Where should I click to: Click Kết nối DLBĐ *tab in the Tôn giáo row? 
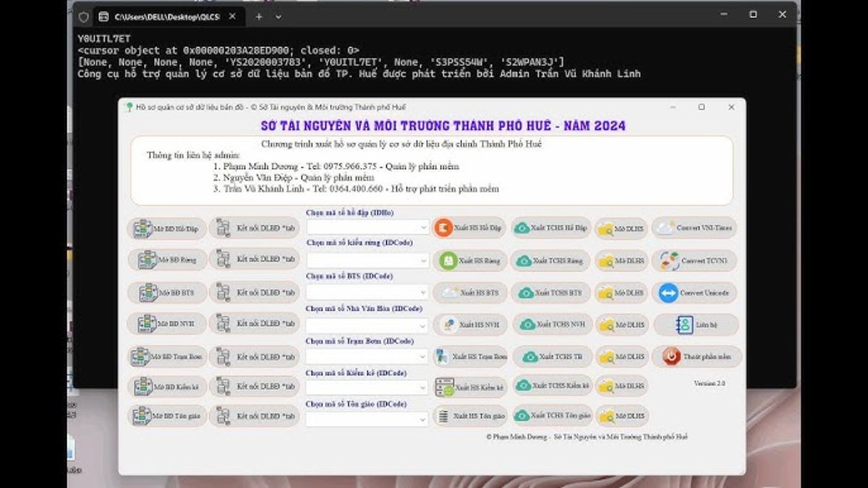pos(254,416)
